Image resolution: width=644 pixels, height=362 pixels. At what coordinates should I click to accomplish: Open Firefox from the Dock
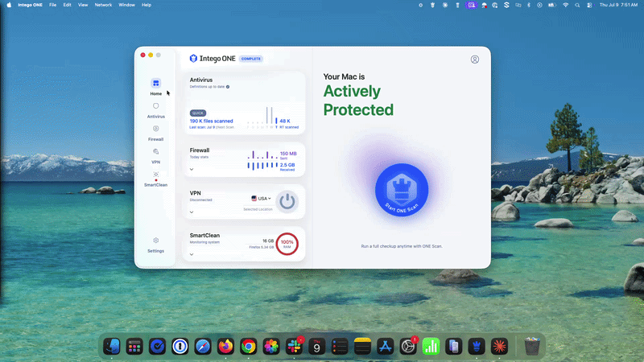[x=225, y=347]
